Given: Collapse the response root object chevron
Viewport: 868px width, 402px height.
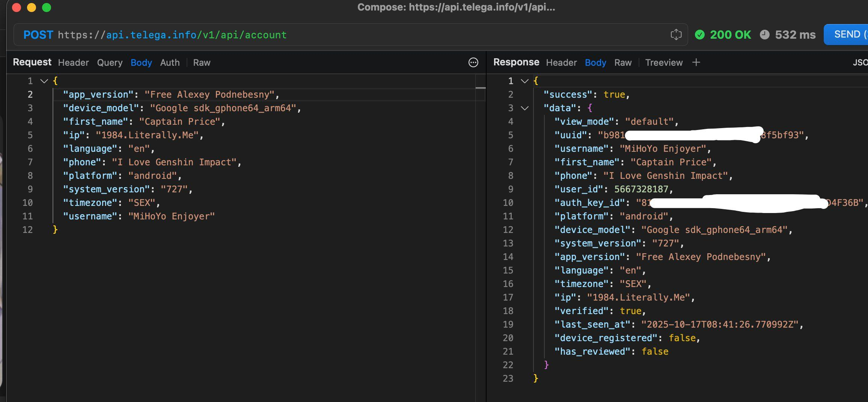Looking at the screenshot, I should coord(525,81).
